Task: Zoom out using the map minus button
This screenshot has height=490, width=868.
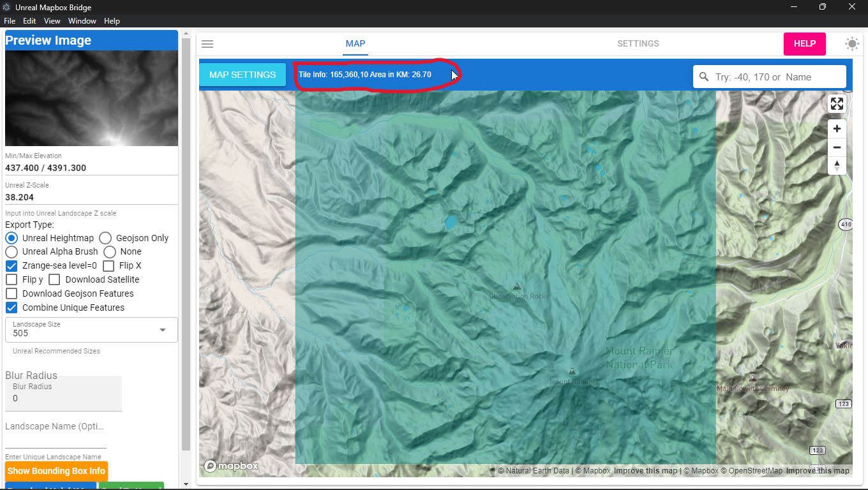Action: click(837, 147)
